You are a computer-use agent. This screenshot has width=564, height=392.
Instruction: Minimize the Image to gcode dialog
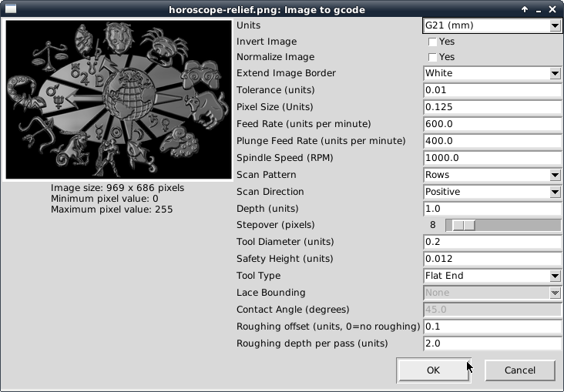click(539, 9)
